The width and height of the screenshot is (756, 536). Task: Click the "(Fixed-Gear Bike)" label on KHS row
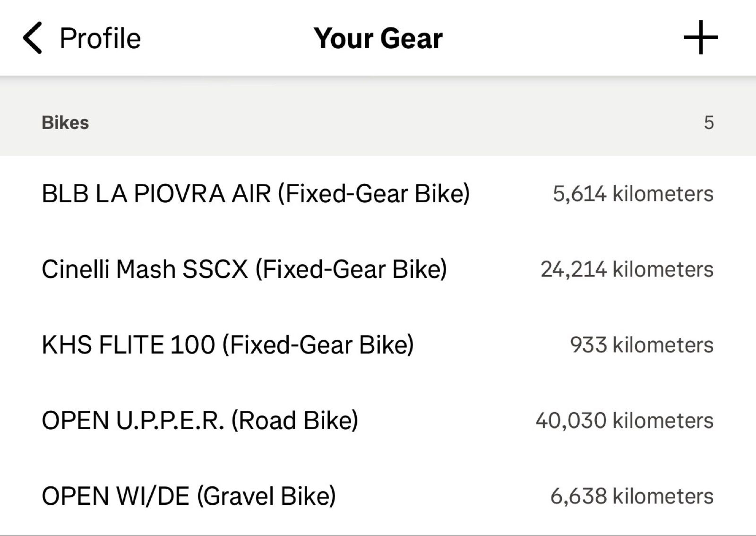tap(318, 345)
